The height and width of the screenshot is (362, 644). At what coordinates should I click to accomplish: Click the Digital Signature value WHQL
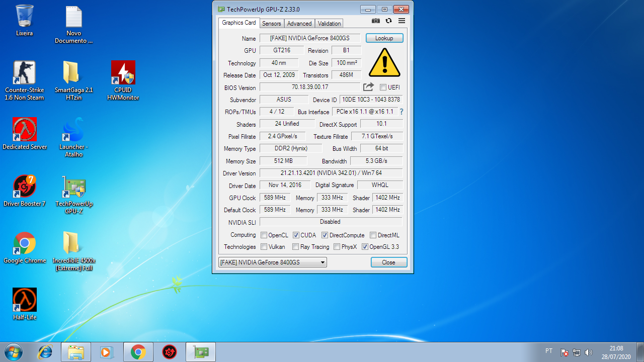[380, 185]
